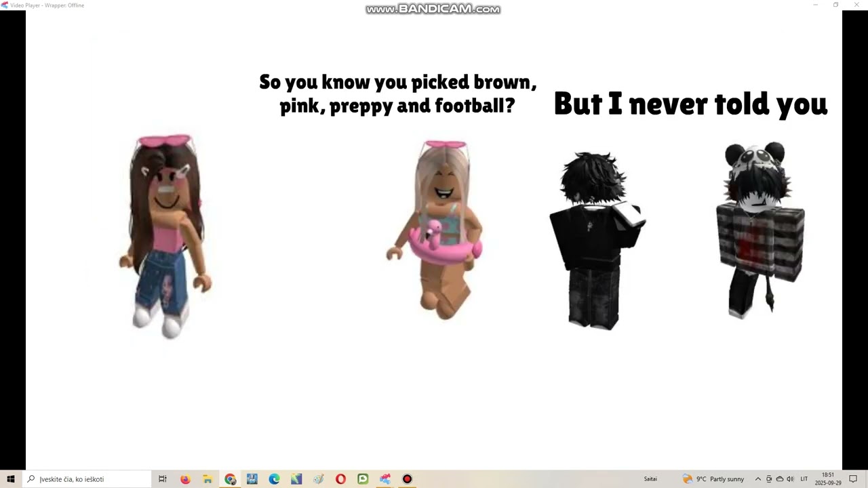The height and width of the screenshot is (488, 868).
Task: Click the black-haired avatar in black outfit
Action: (597, 241)
